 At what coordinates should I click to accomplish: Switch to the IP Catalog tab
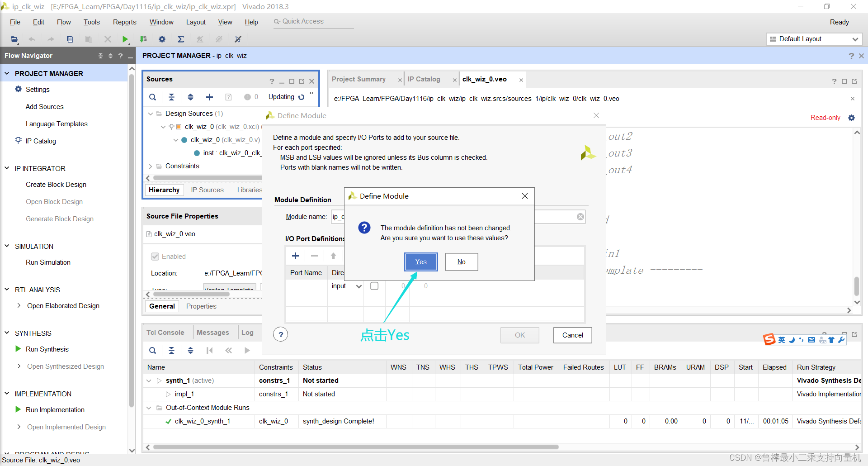tap(424, 79)
